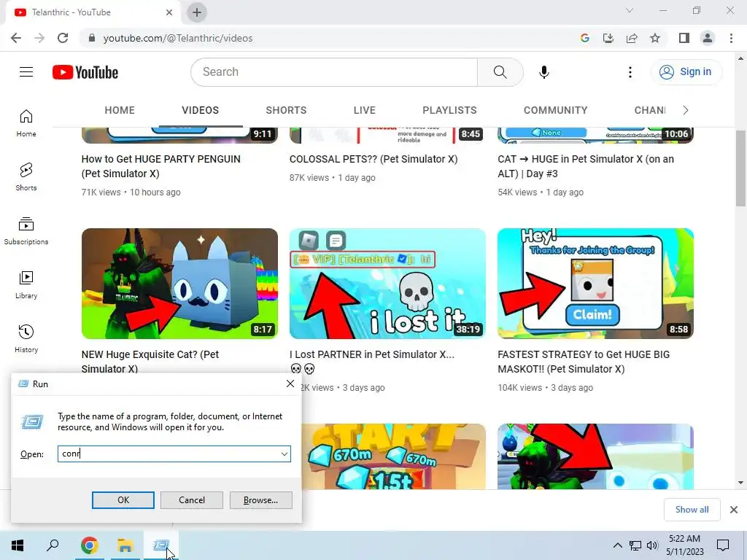
Task: Click the install app icon in address bar
Action: point(608,38)
